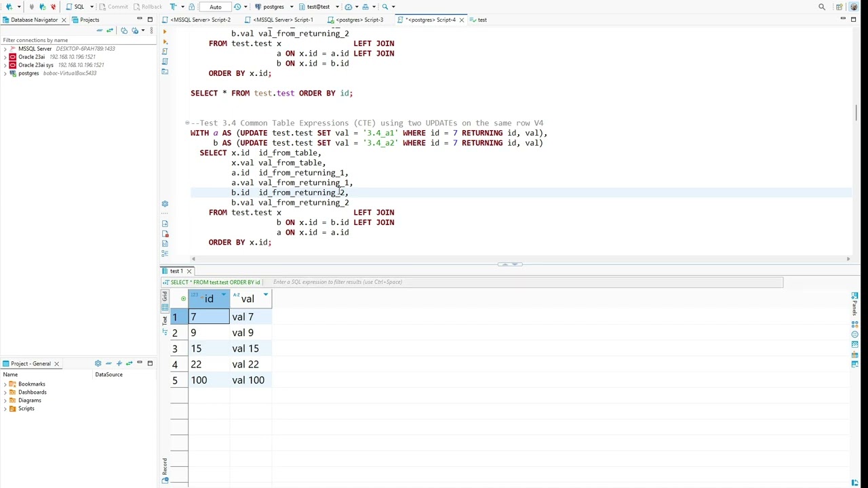868x488 pixels.
Task: Open a new SQL script editor
Action: [x=75, y=7]
